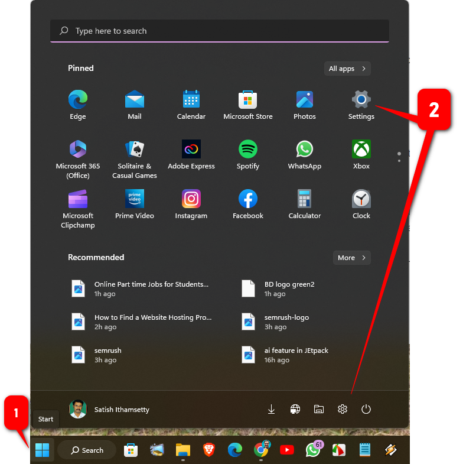Launch the Mail app
The image size is (476, 464).
[x=135, y=105]
